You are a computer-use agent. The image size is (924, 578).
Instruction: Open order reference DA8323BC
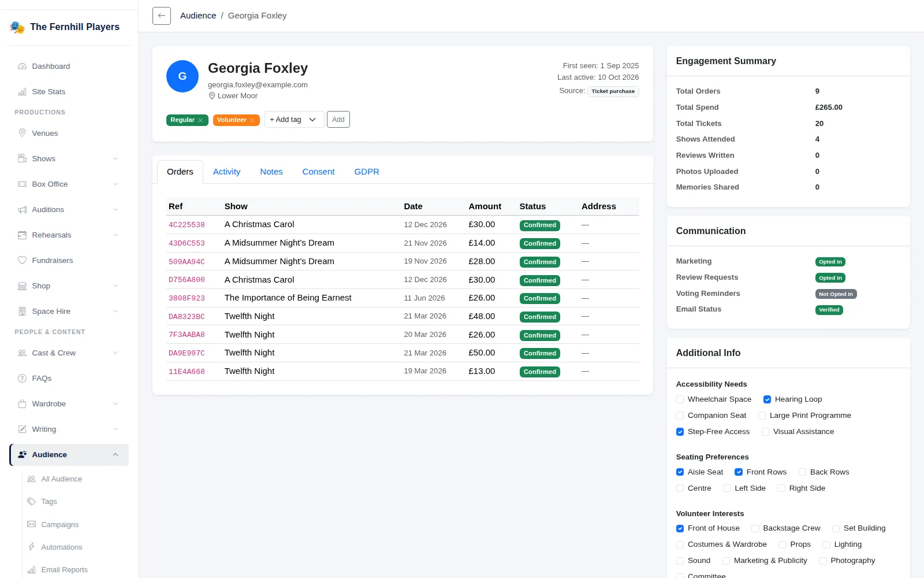(x=187, y=317)
